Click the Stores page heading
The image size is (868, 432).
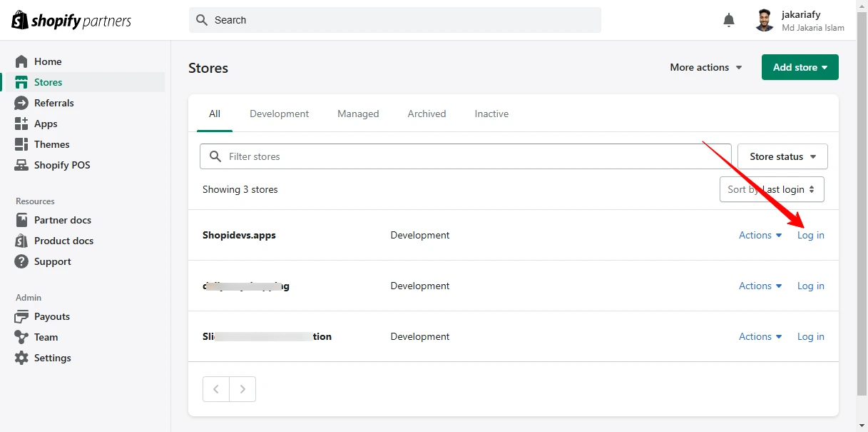click(208, 68)
